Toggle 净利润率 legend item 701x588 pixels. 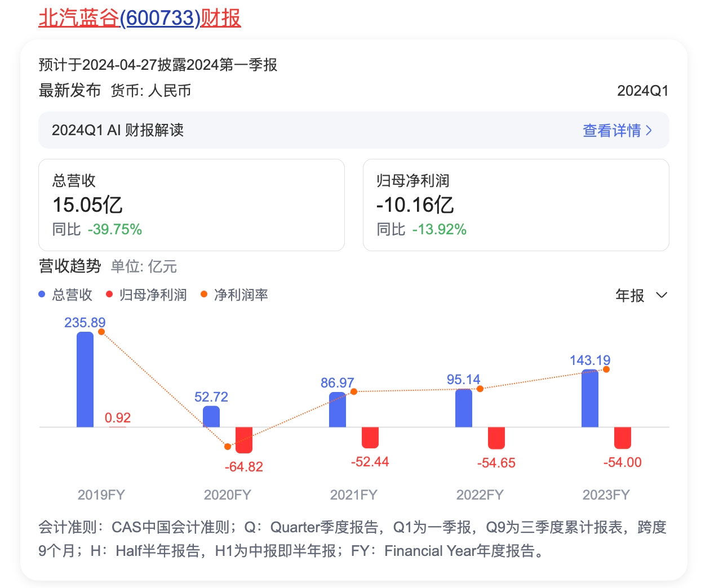pyautogui.click(x=234, y=295)
